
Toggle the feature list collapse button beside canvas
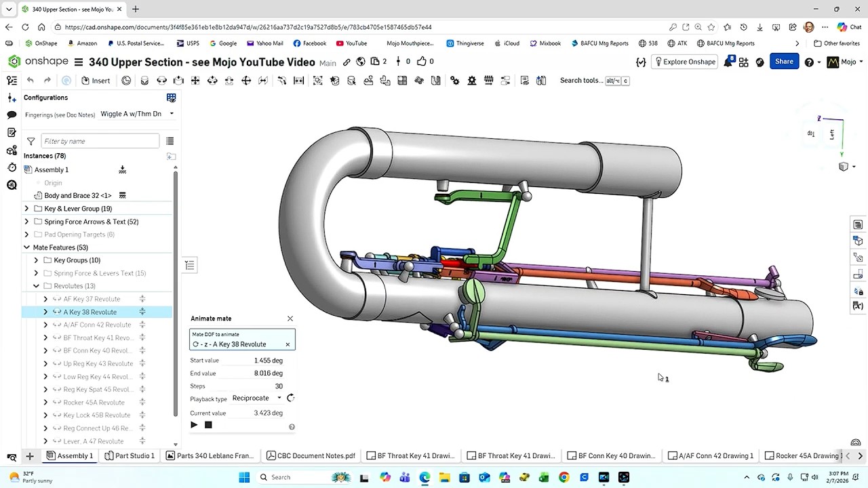coord(190,265)
